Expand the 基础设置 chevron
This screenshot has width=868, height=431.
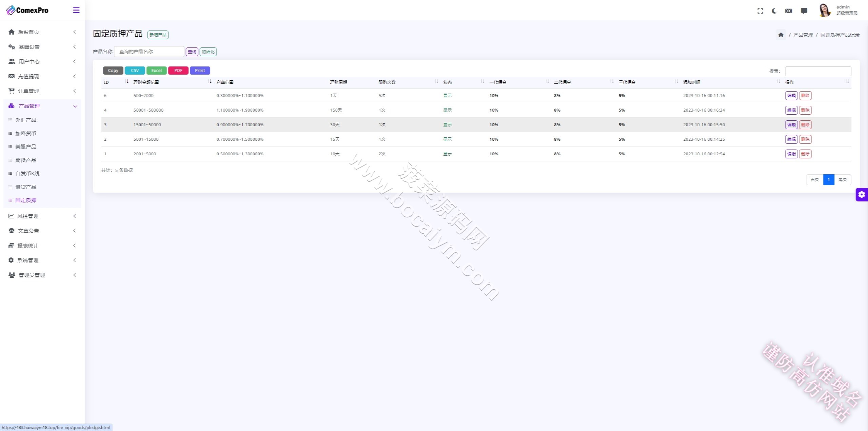point(75,47)
